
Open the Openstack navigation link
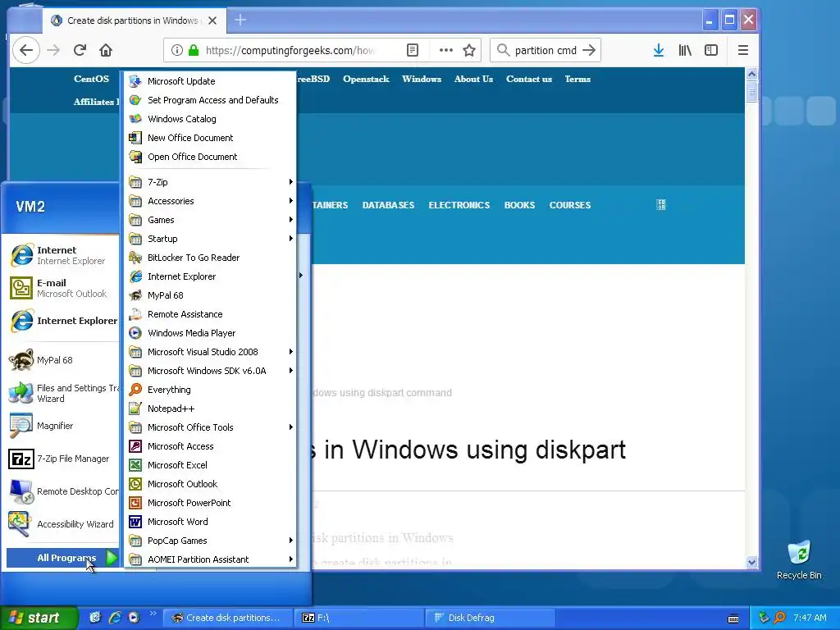click(x=366, y=79)
